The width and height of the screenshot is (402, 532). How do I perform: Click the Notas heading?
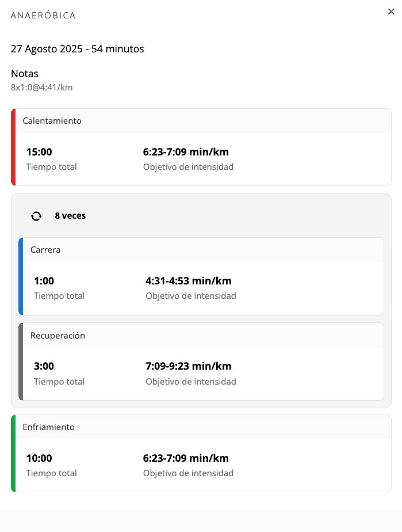25,74
